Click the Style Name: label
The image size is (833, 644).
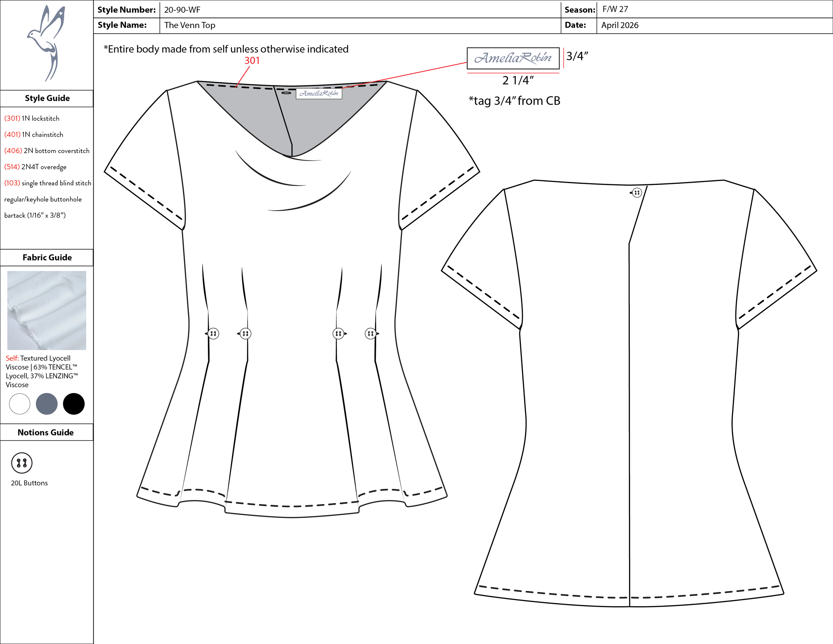tap(122, 25)
